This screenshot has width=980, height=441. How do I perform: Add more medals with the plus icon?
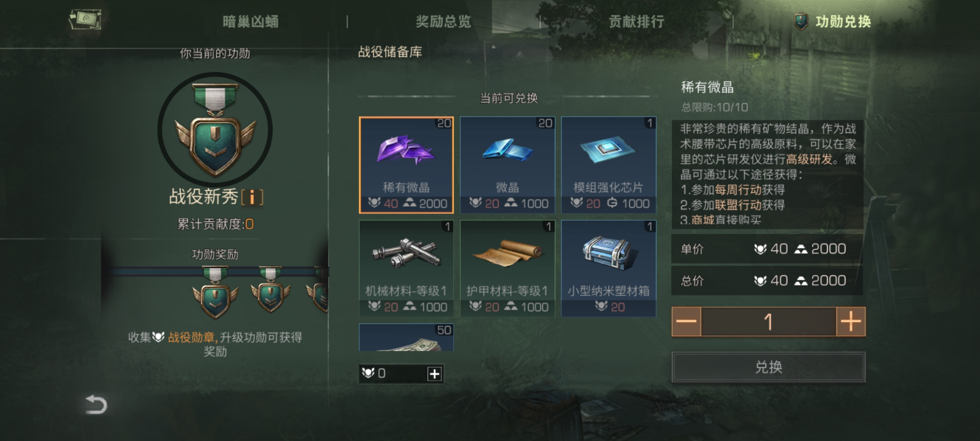click(434, 374)
